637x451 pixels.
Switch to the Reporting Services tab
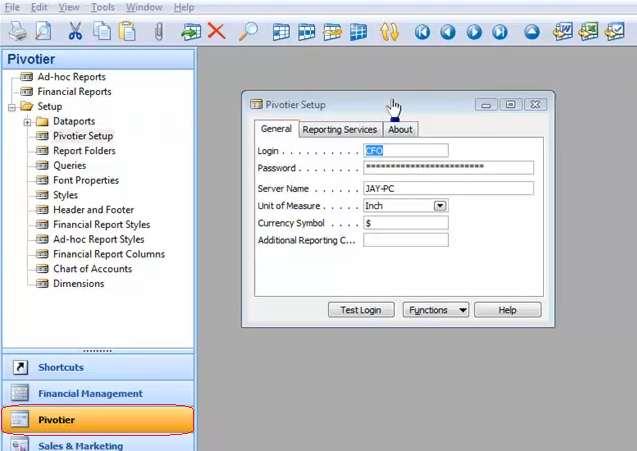click(340, 130)
